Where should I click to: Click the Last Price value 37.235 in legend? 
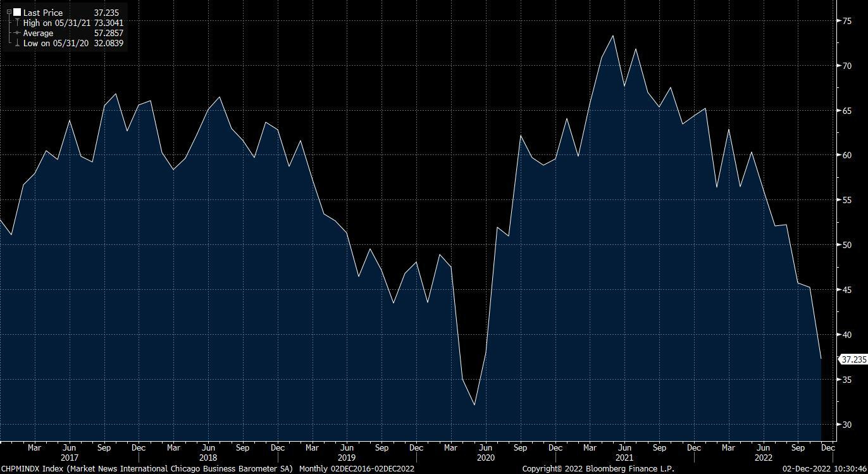click(106, 13)
